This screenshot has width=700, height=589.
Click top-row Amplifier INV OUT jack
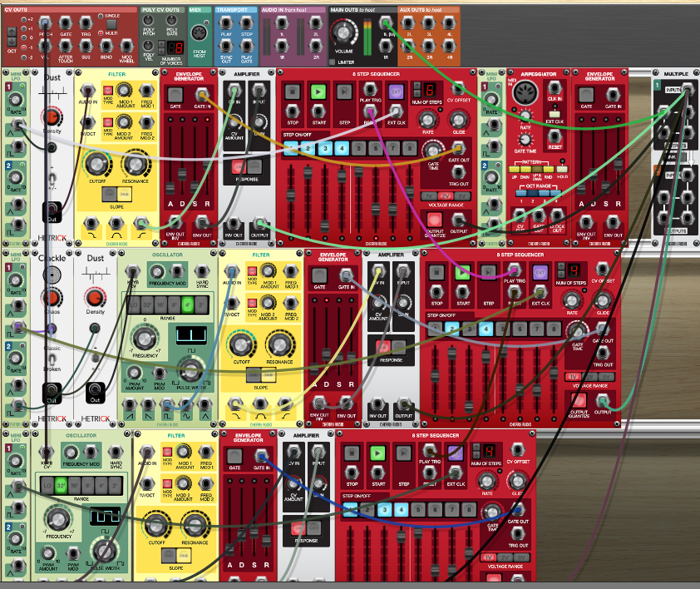point(234,223)
